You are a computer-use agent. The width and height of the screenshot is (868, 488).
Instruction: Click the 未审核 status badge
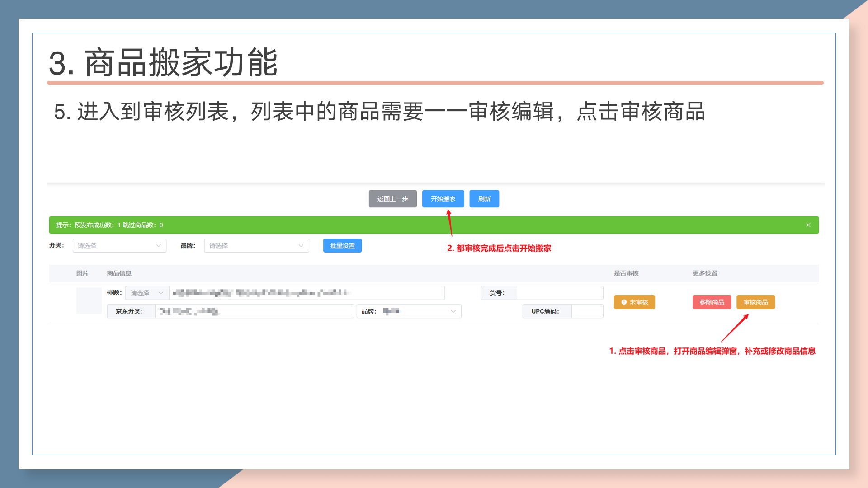634,302
